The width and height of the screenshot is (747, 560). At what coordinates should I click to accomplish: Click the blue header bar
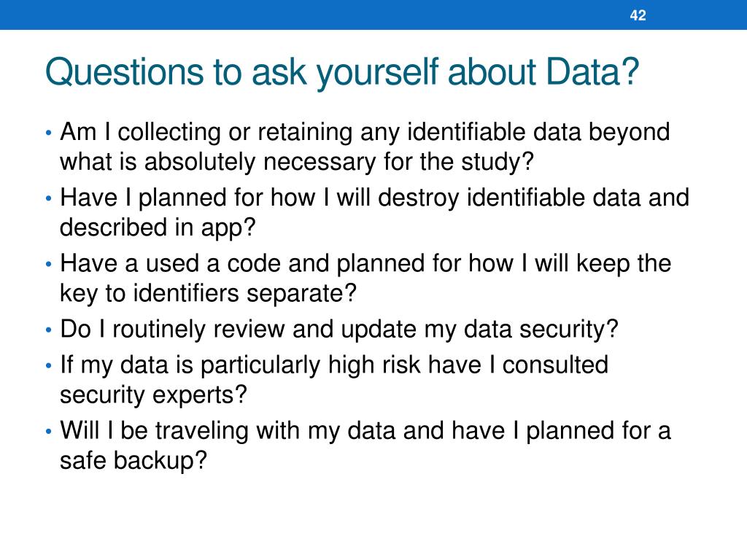point(373,15)
